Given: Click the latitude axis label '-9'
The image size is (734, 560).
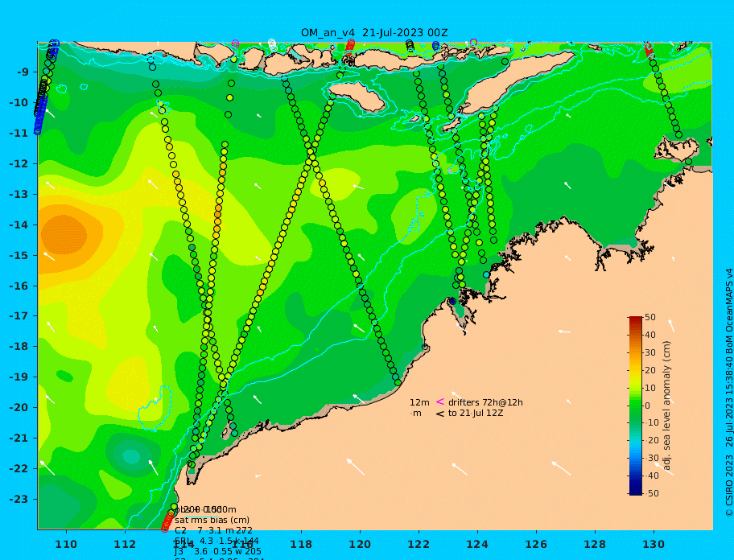Looking at the screenshot, I should tap(23, 72).
